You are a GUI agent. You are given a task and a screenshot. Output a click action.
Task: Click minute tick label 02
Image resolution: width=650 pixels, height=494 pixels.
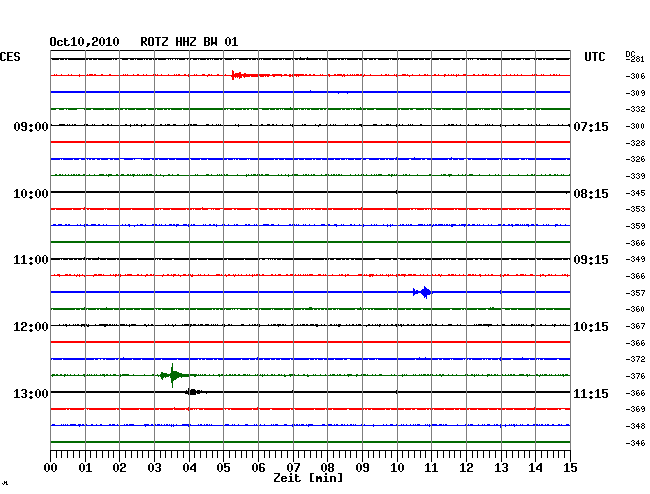[119, 468]
